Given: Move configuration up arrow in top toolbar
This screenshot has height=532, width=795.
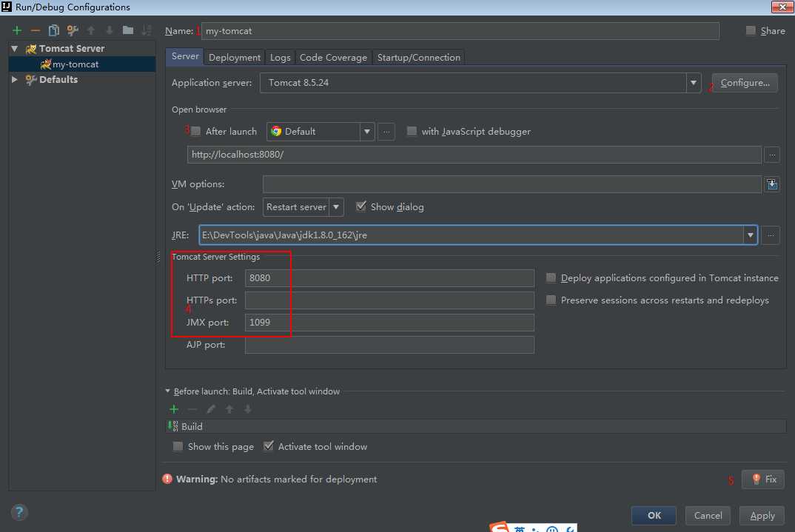Looking at the screenshot, I should pyautogui.click(x=91, y=30).
